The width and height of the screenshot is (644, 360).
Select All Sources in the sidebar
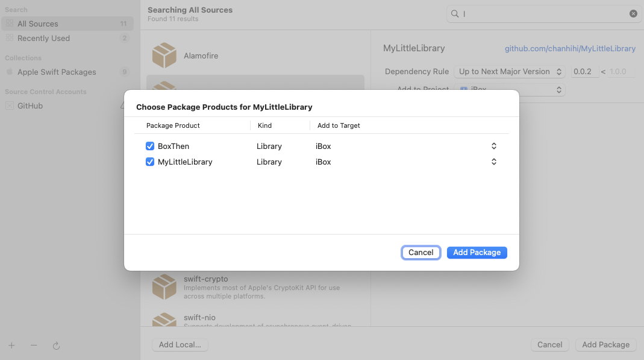67,24
